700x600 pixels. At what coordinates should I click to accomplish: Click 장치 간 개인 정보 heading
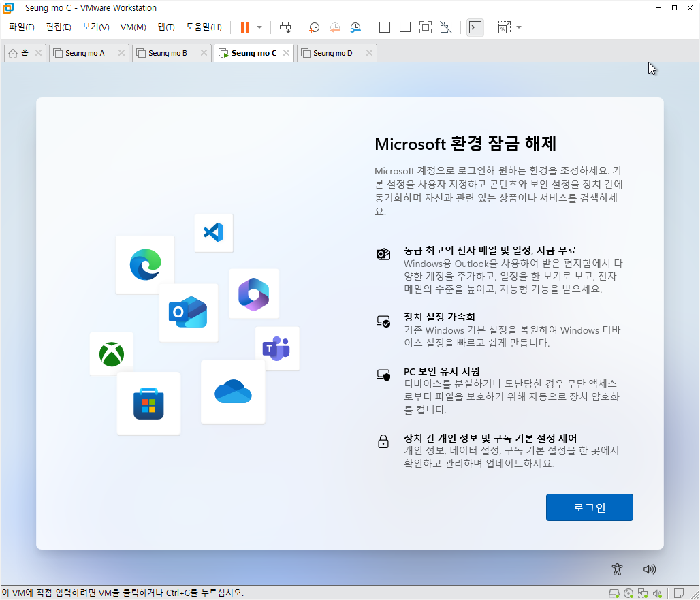click(490, 437)
